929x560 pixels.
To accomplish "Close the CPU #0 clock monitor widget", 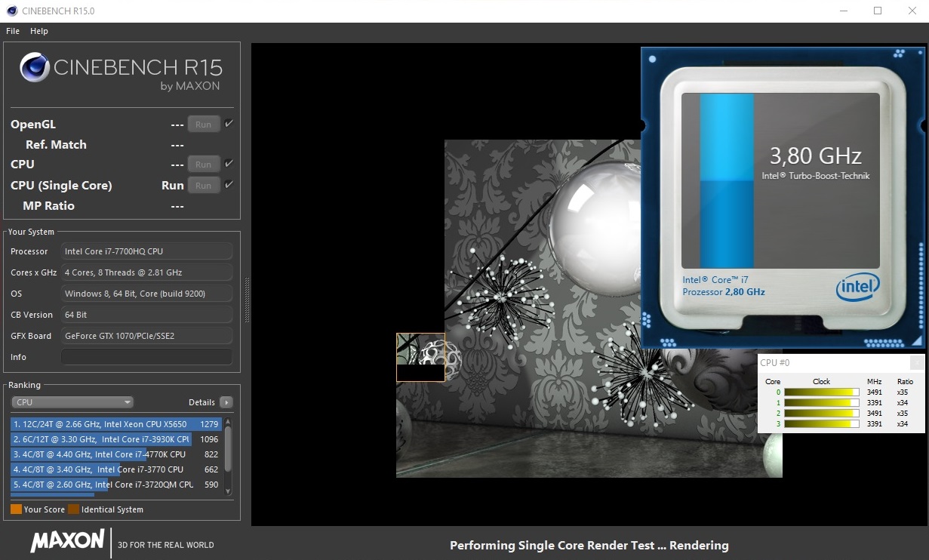I will click(x=916, y=363).
